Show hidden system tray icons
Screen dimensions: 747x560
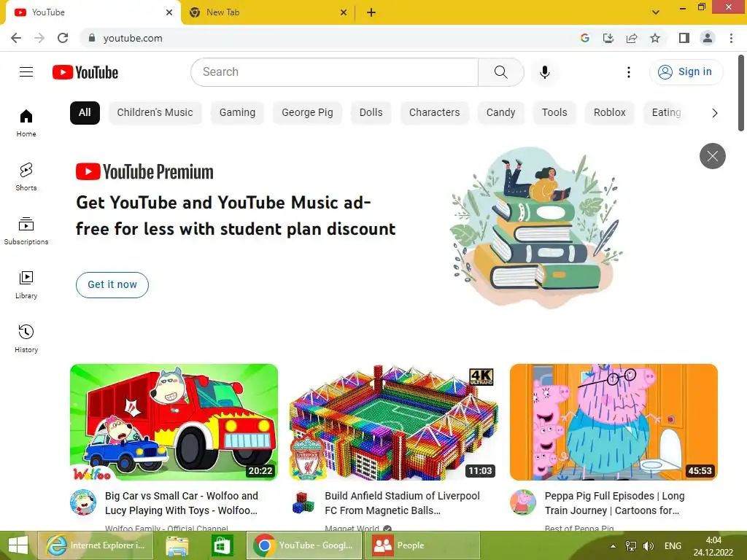tap(613, 546)
